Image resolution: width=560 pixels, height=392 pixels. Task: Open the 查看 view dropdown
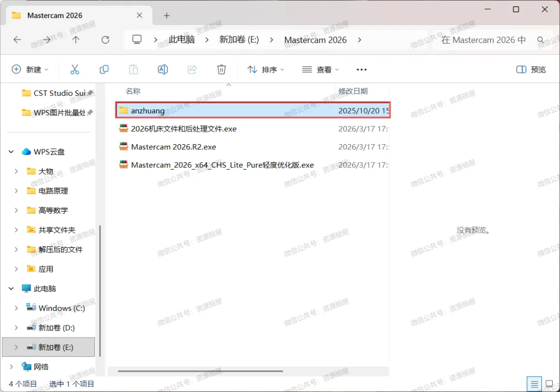point(320,69)
